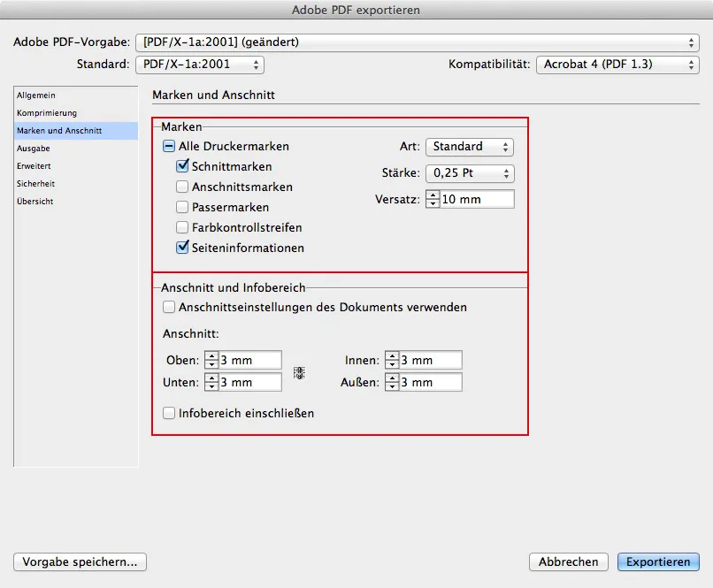Open the Kompatibilität dropdown
Viewport: 713px width, 588px height.
pyautogui.click(x=617, y=65)
